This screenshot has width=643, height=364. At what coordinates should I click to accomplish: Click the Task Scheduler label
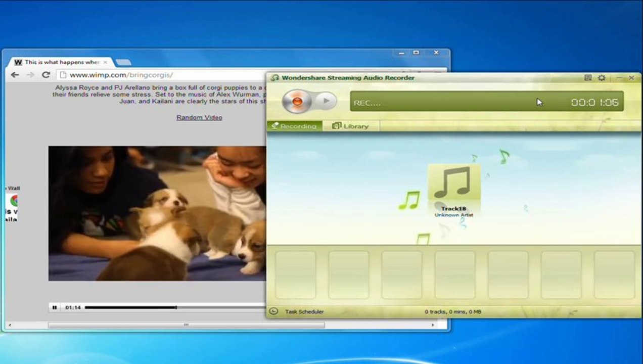pos(304,312)
